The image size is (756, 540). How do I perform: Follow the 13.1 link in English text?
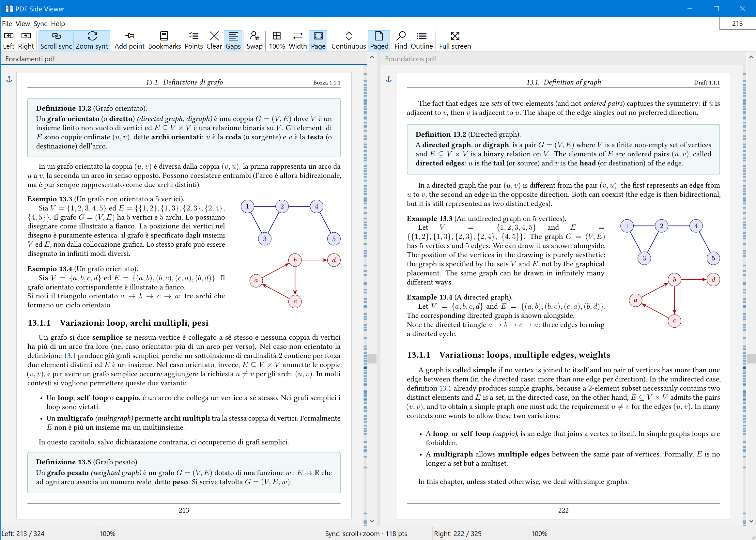tap(445, 388)
